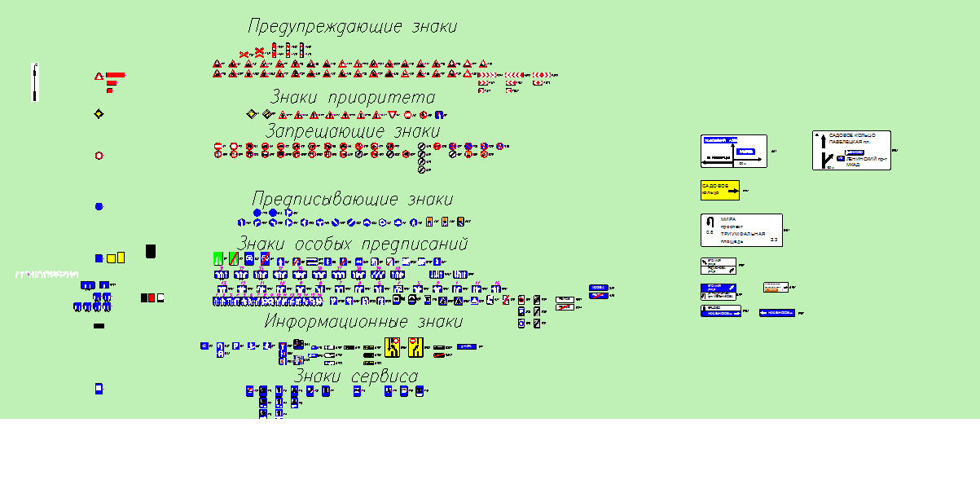Screen dimensions: 980x489
Task: Click the 'Запрещающие знаки' heading
Action: point(352,131)
